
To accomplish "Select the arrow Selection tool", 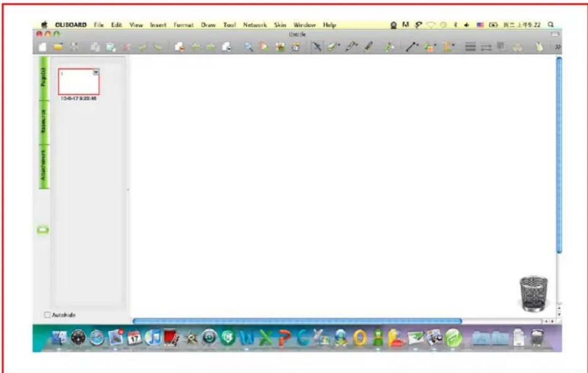I will [x=317, y=47].
